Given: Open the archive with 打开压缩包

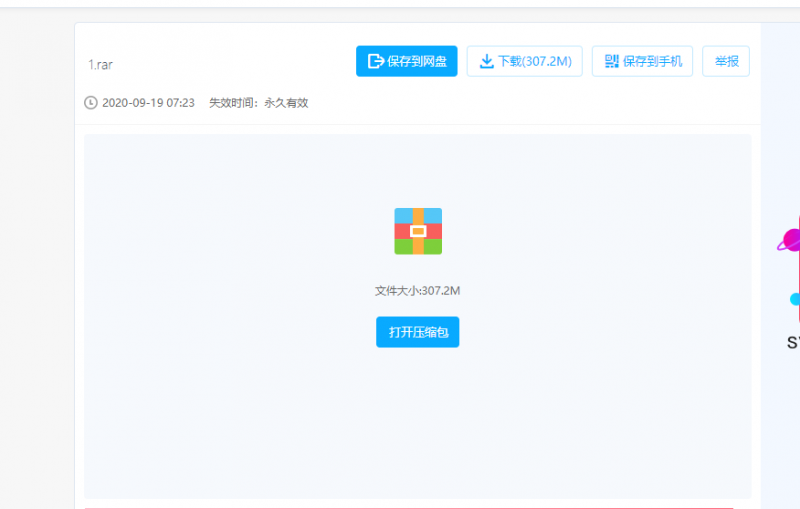Looking at the screenshot, I should [418, 332].
